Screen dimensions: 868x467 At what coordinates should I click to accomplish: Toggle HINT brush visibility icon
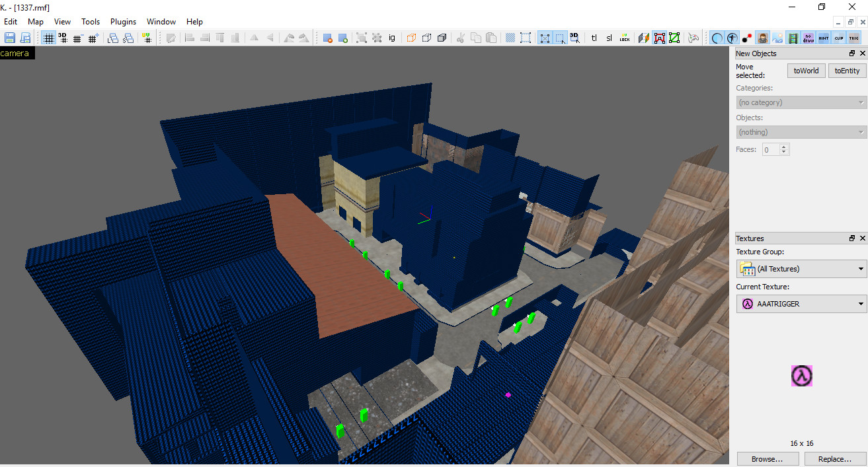coord(823,38)
